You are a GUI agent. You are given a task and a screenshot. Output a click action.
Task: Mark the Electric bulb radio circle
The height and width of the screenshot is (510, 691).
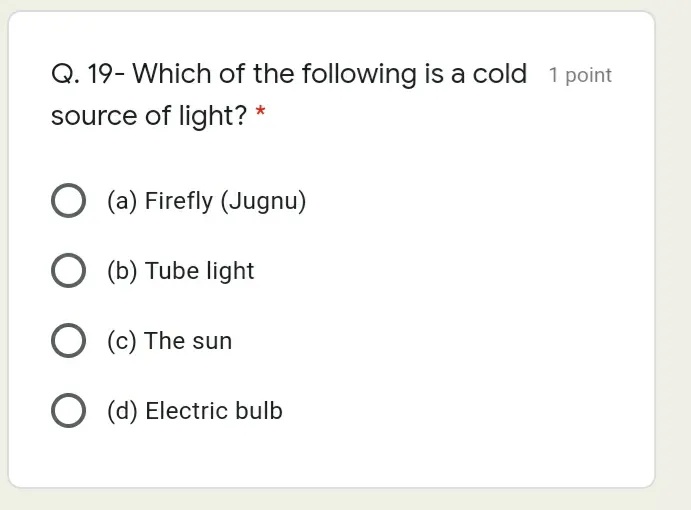click(x=68, y=410)
